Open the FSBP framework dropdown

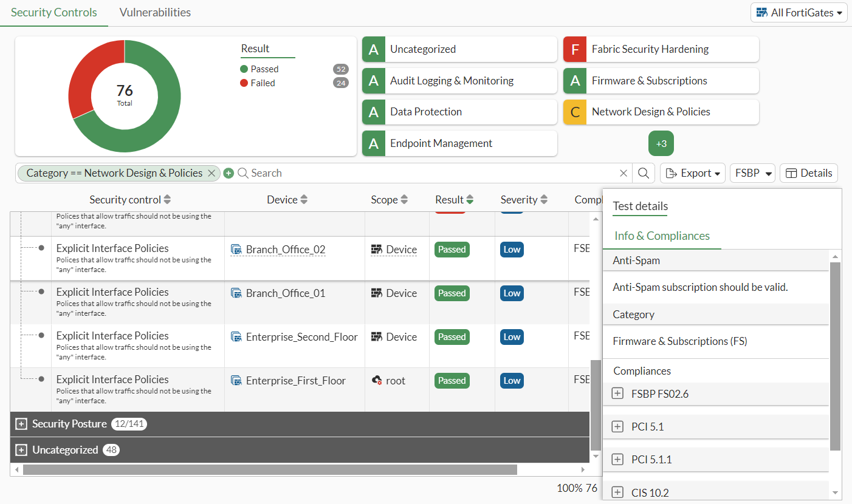pyautogui.click(x=752, y=173)
